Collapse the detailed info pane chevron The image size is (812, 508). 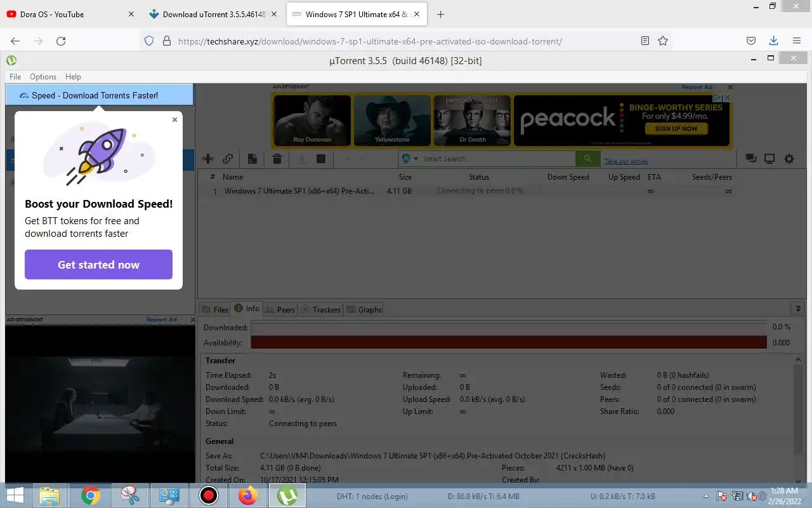(798, 309)
